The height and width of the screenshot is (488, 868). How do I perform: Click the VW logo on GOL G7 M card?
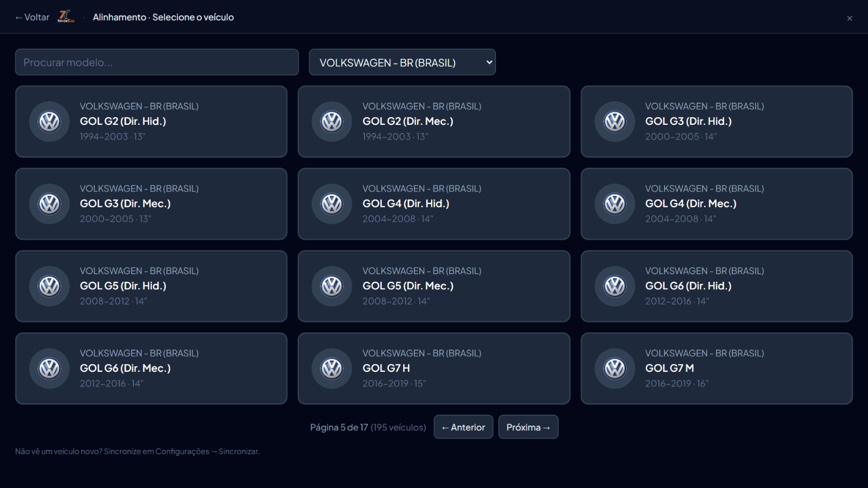(x=615, y=369)
